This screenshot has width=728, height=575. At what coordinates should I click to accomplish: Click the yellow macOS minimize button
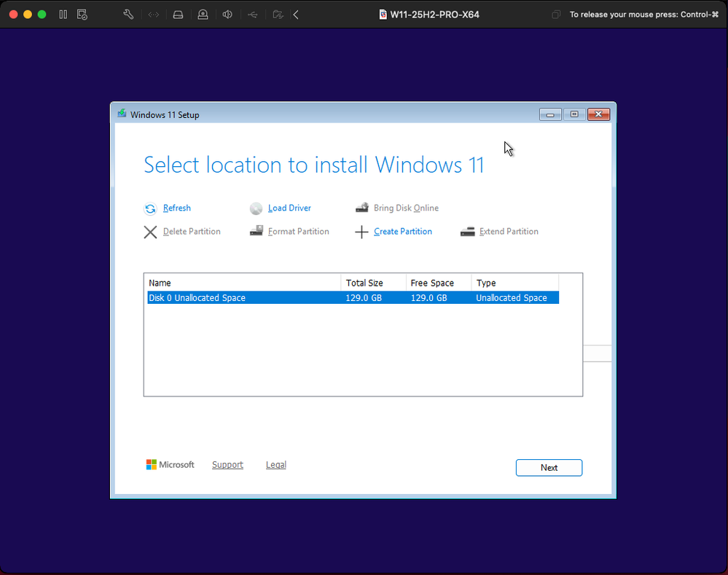click(28, 15)
